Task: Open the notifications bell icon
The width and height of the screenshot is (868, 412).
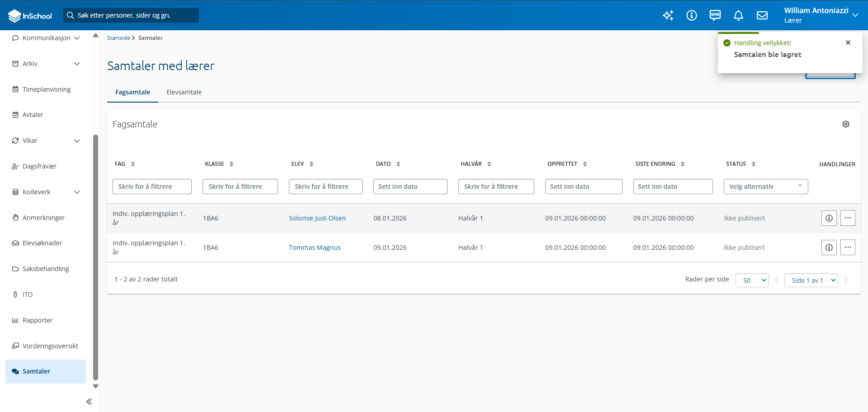Action: tap(738, 15)
